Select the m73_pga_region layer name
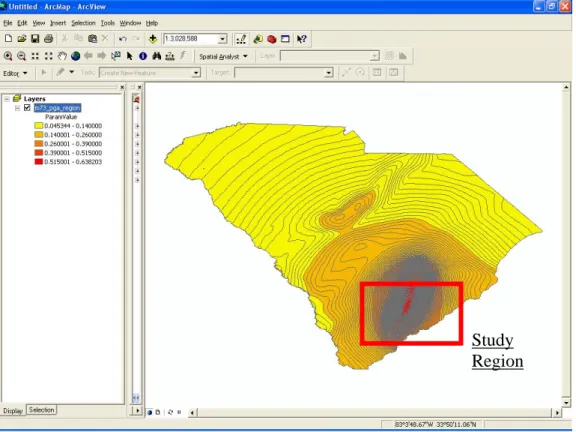Image resolution: width=576 pixels, height=432 pixels. (x=57, y=108)
